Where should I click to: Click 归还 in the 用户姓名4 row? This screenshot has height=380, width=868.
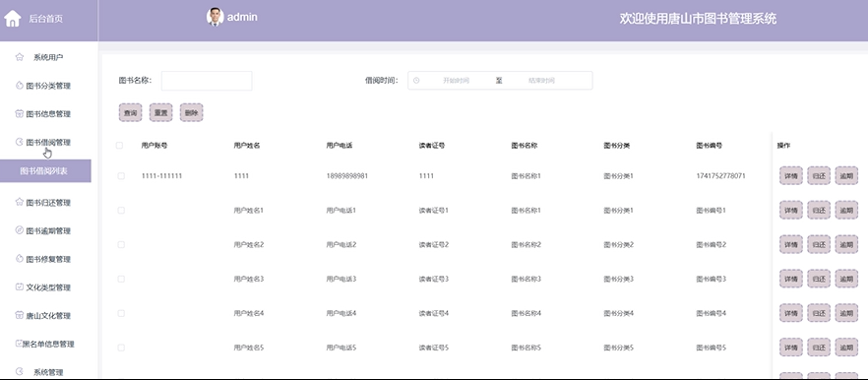[819, 313]
